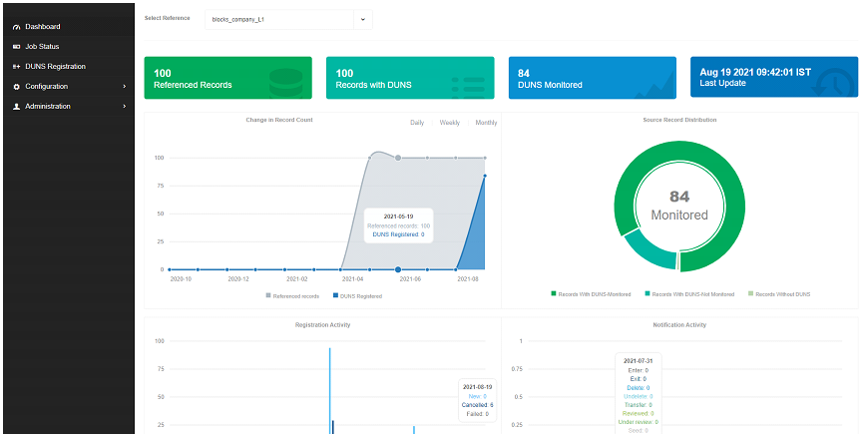Click the Administration user icon
This screenshot has height=436, width=868.
click(16, 106)
